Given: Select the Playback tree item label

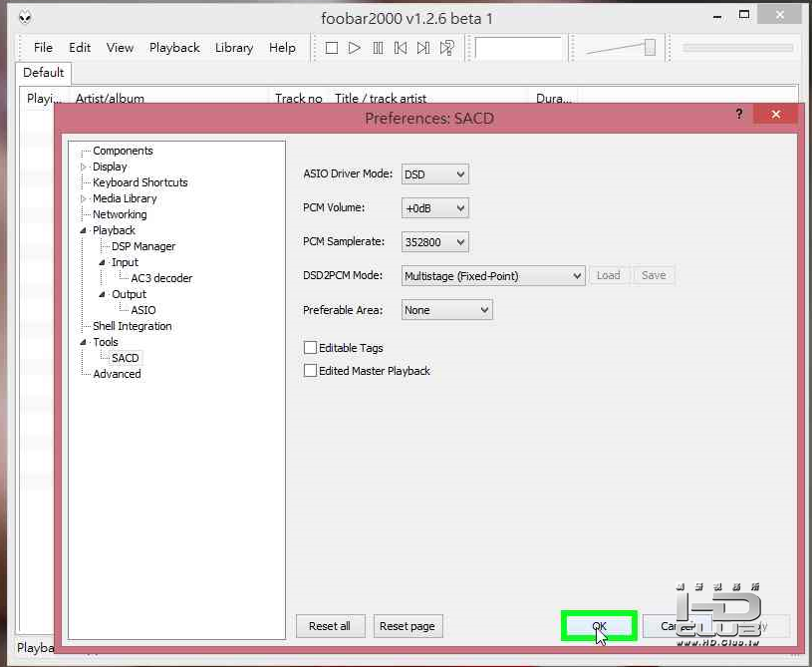Looking at the screenshot, I should point(114,230).
